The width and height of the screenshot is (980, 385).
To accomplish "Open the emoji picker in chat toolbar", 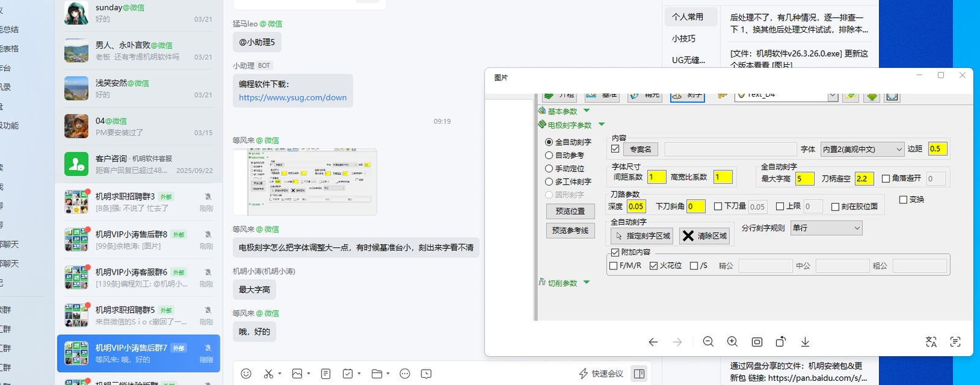I will (246, 373).
